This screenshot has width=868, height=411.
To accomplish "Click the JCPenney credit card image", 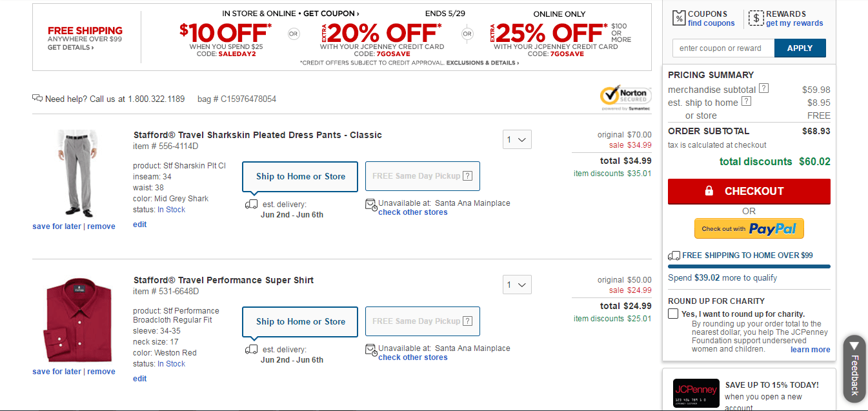I will (x=696, y=393).
